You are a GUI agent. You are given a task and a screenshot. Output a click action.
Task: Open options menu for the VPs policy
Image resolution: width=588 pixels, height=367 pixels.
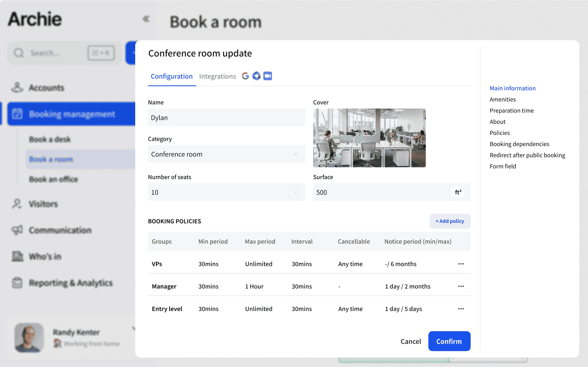pyautogui.click(x=461, y=264)
